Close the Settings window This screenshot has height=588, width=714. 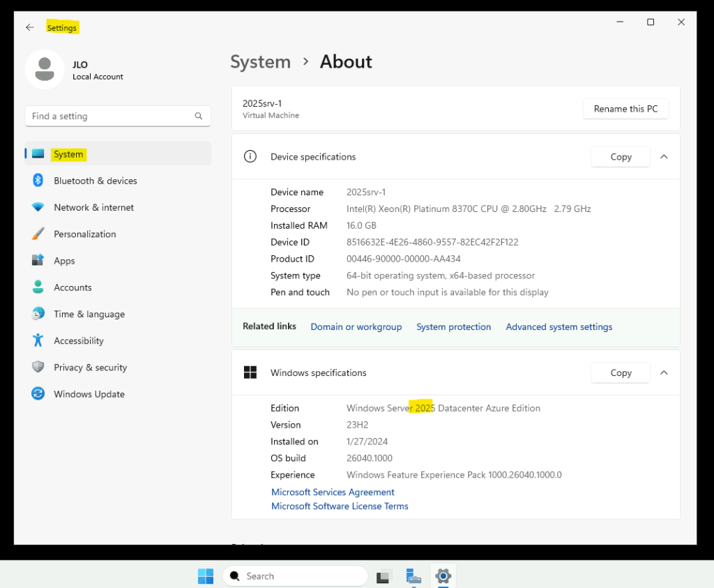click(681, 22)
